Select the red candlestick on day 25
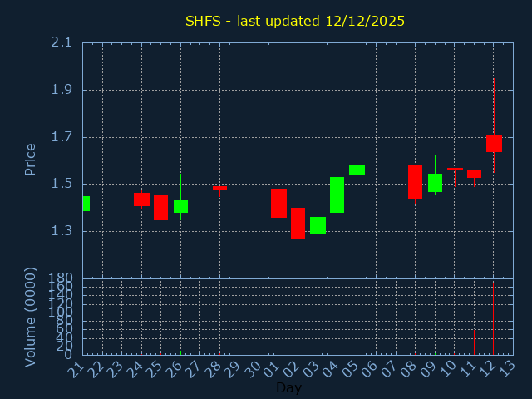The image size is (532, 399). tap(160, 208)
